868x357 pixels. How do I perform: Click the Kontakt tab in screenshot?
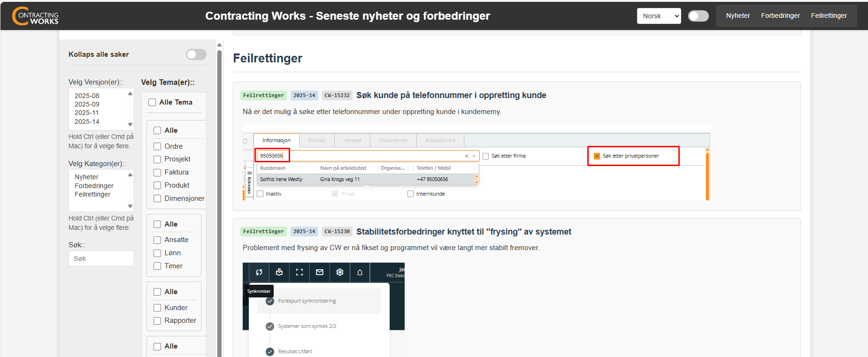317,140
